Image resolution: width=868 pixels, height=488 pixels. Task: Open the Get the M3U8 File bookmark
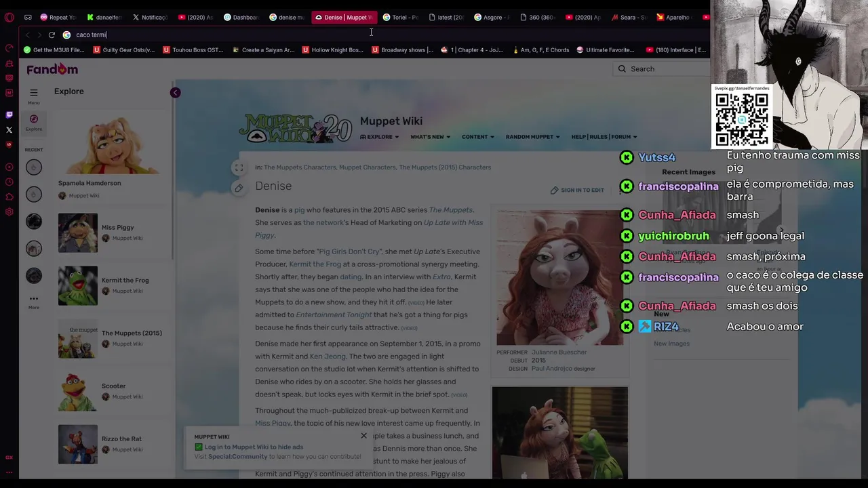point(54,49)
